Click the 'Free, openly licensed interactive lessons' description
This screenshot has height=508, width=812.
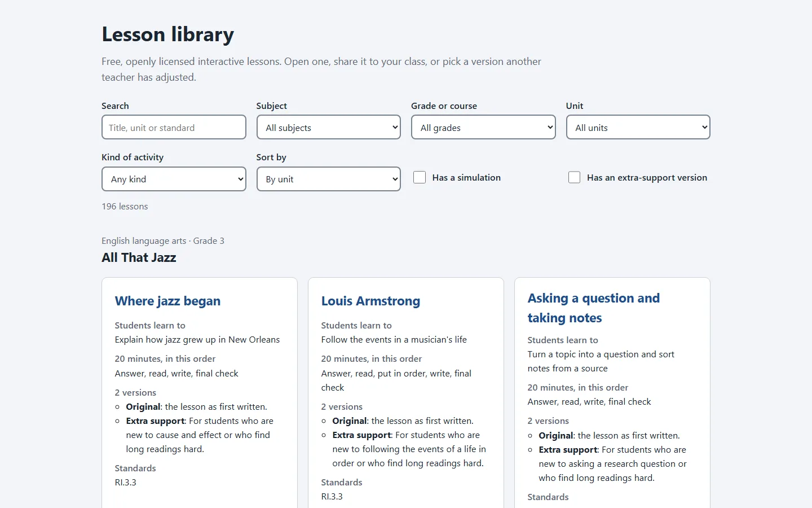point(321,69)
